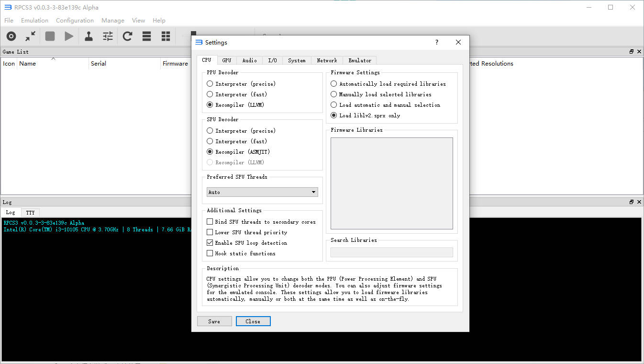Switch to the Emulator settings tab

(360, 60)
